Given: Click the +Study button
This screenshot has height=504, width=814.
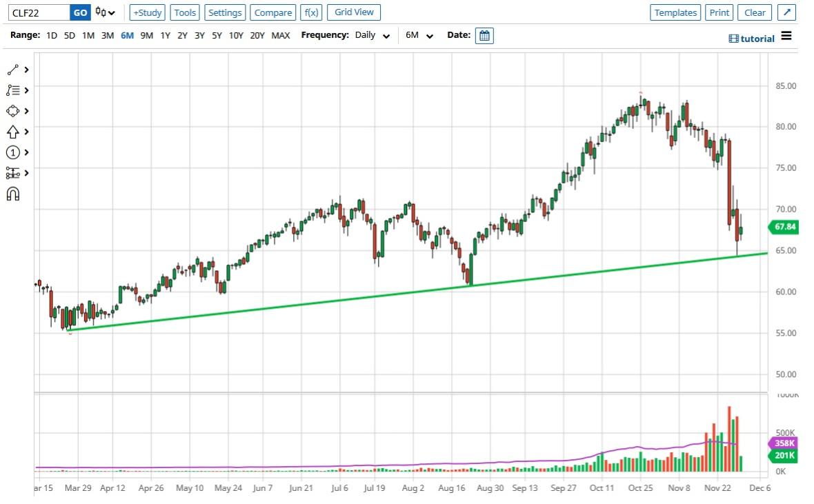Looking at the screenshot, I should 147,12.
